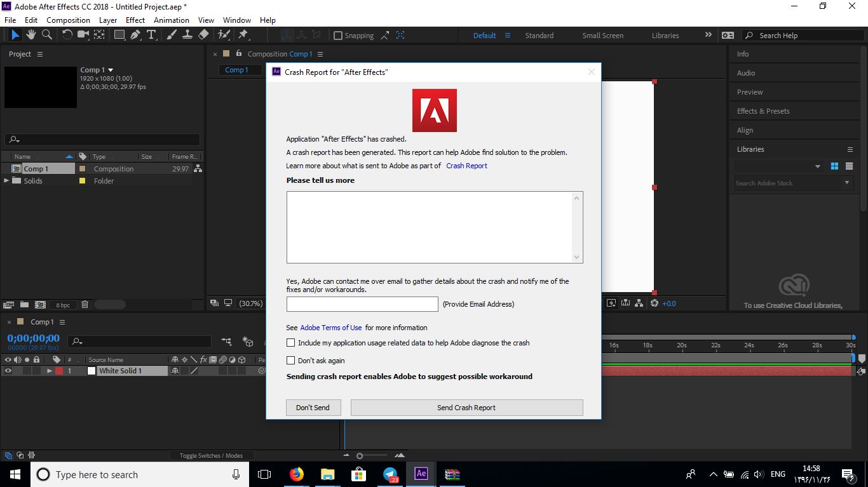
Task: Open the Effect menu
Action: click(135, 20)
